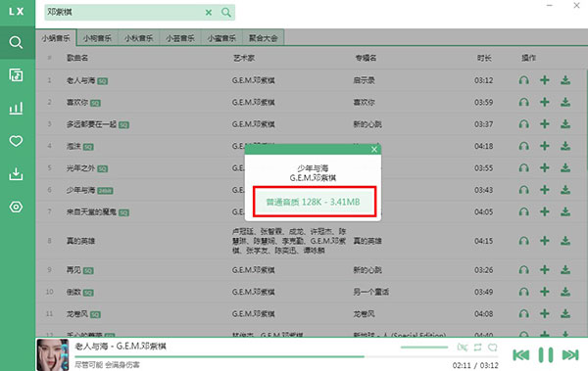588x371 pixels.
Task: Click album name 龙卷风 in row 11
Action: pyautogui.click(x=364, y=313)
